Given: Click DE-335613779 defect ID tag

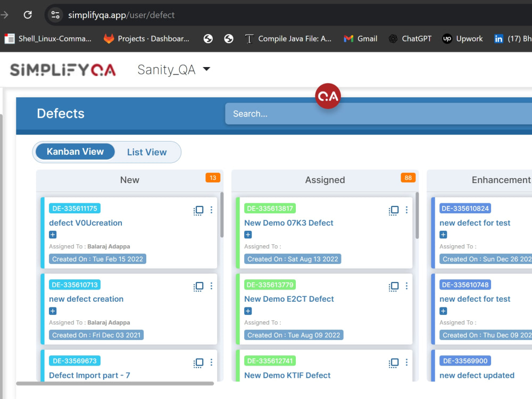Looking at the screenshot, I should point(270,285).
